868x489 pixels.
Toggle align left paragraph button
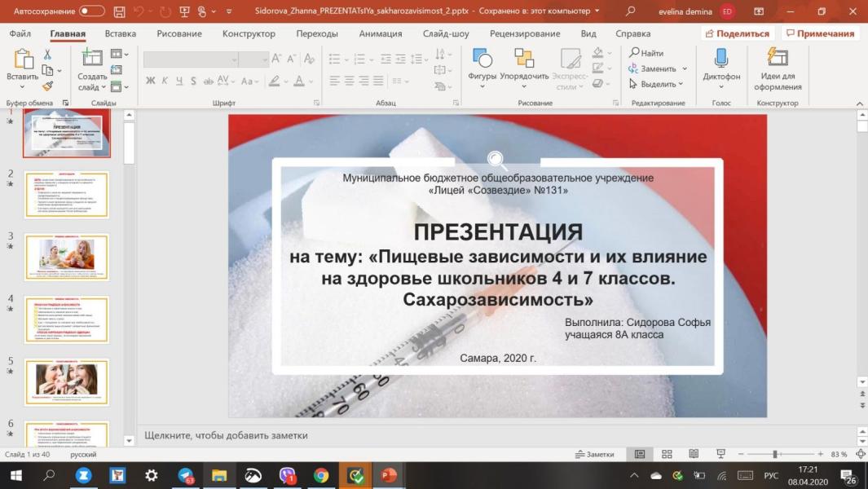coord(334,81)
